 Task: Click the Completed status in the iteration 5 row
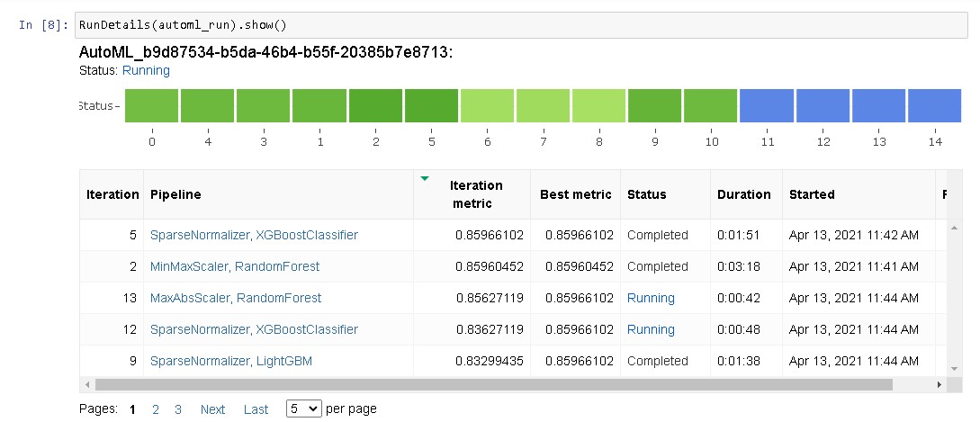[658, 235]
